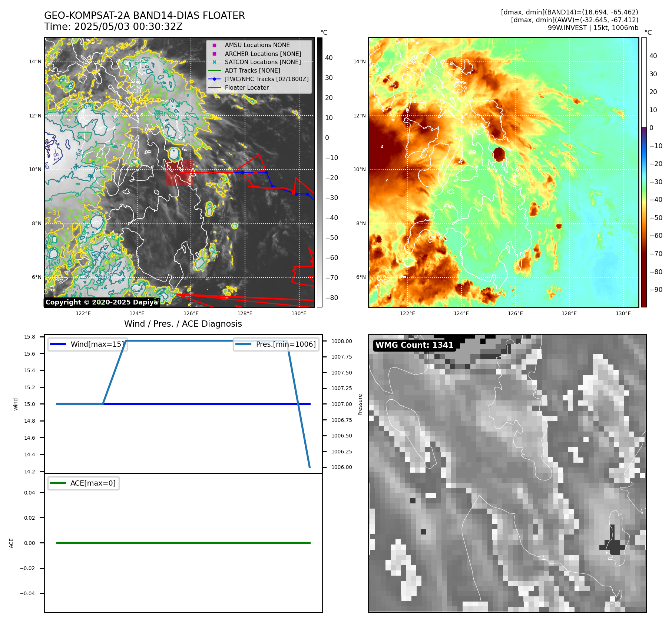Screen dimensions: 672x626
Task: Click 'AMSU Locations NONE' legend text
Action: point(257,45)
